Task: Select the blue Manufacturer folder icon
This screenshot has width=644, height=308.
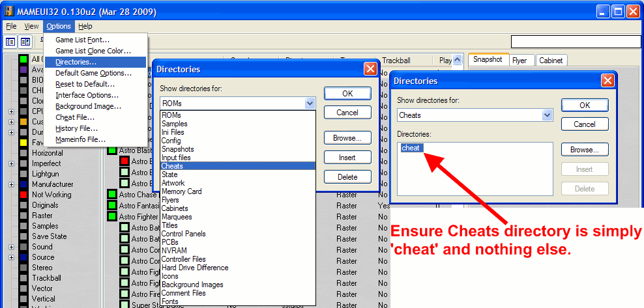Action: click(x=24, y=184)
